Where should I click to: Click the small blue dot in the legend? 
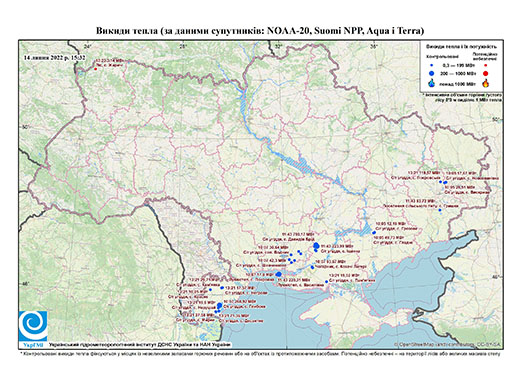(x=432, y=66)
